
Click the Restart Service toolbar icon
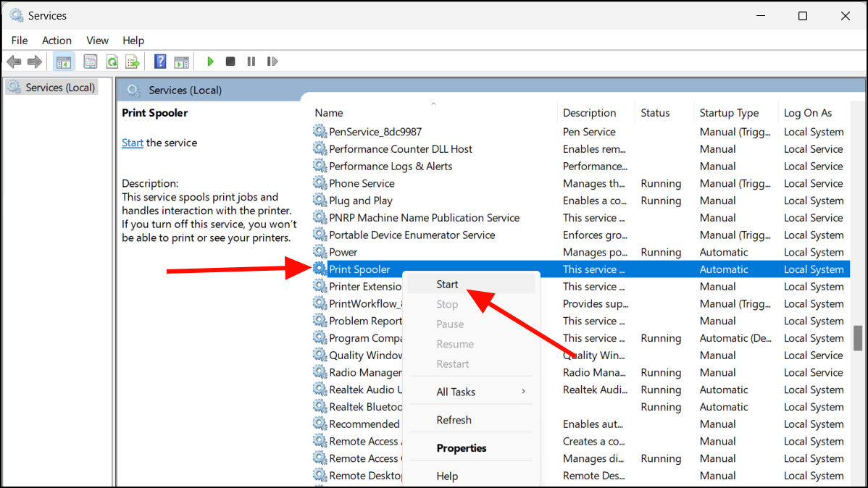(272, 61)
